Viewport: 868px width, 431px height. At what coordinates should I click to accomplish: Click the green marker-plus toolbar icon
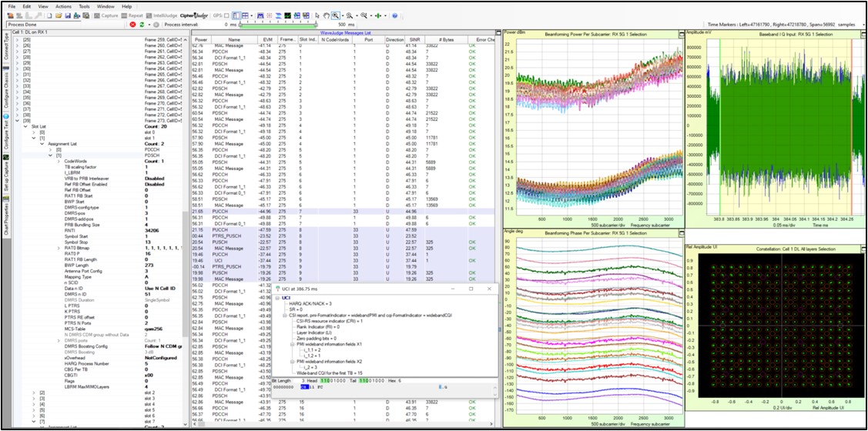pos(378,15)
